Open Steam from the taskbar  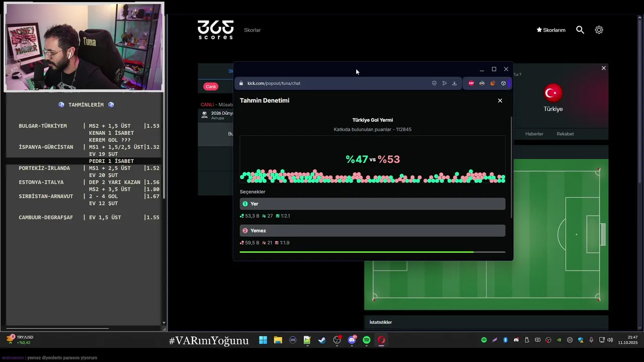[322, 340]
